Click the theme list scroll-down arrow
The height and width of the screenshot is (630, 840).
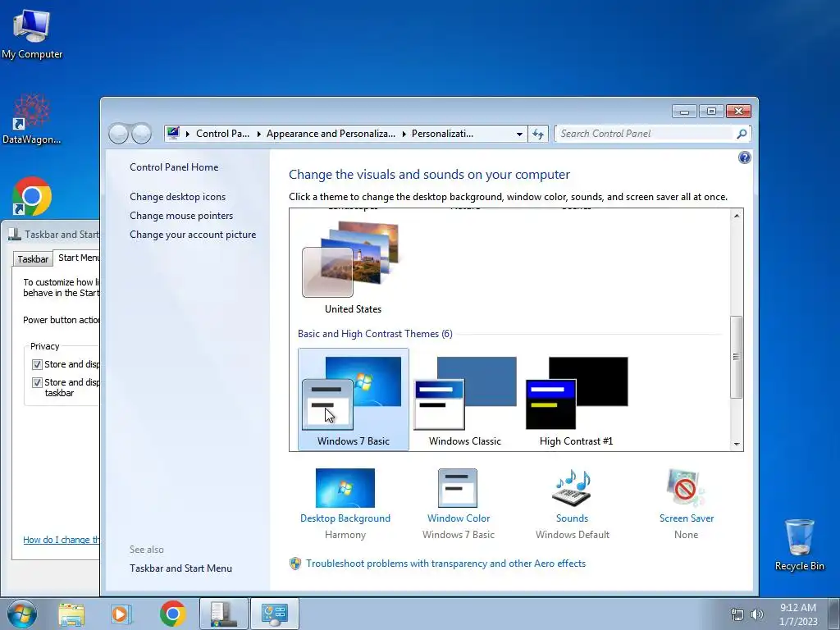point(737,444)
